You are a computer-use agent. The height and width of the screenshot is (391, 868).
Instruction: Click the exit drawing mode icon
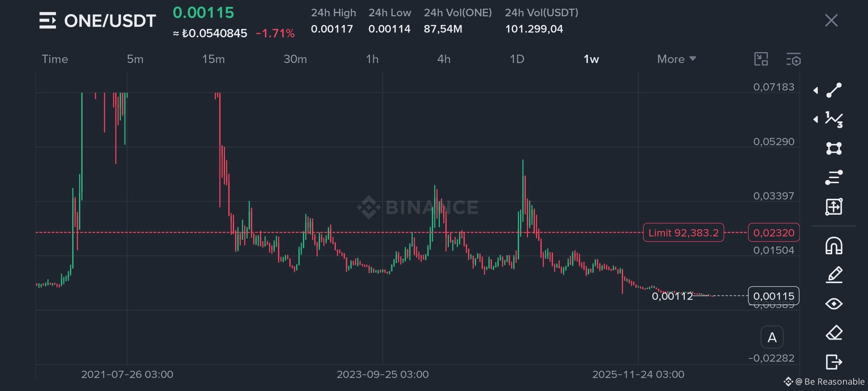click(834, 362)
